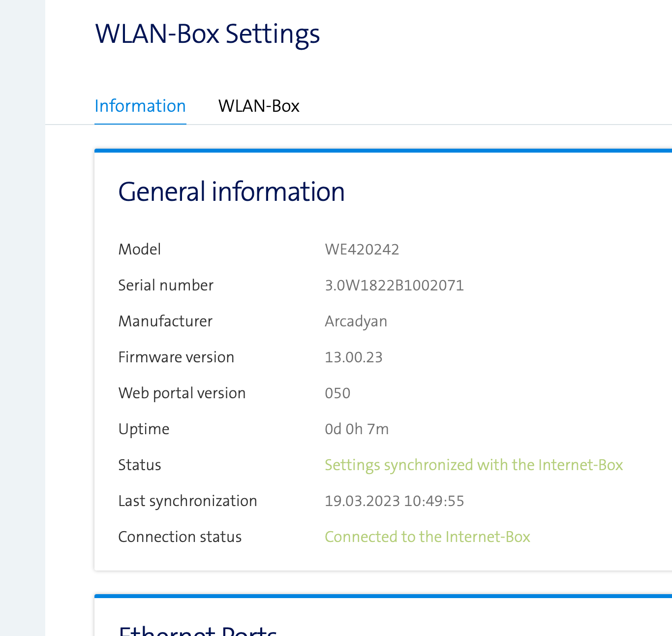The image size is (672, 636).
Task: Click the Connection status label
Action: (x=180, y=537)
